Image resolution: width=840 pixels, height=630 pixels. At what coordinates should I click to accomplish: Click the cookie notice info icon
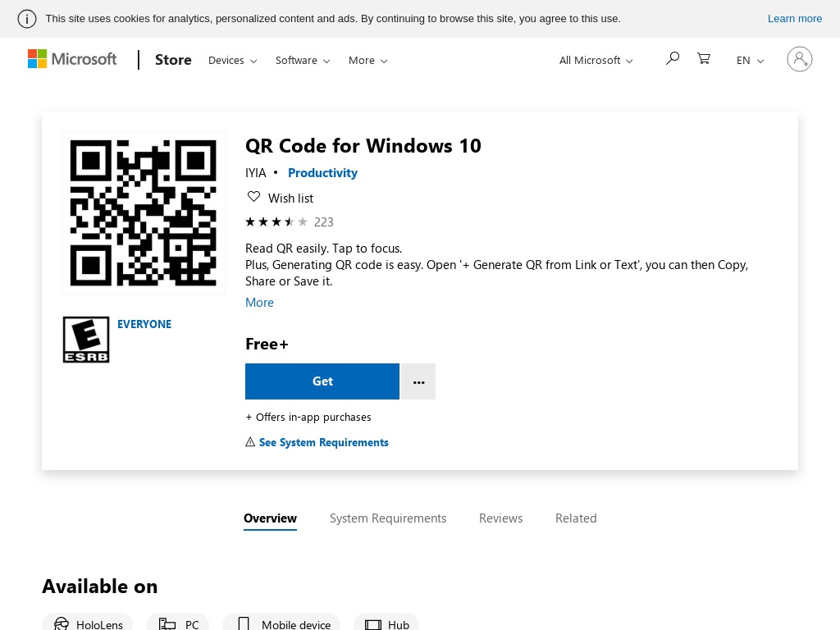pyautogui.click(x=27, y=19)
